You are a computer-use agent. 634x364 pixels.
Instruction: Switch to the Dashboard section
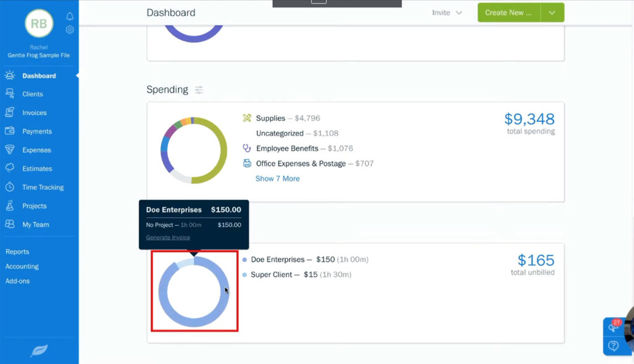pyautogui.click(x=38, y=76)
